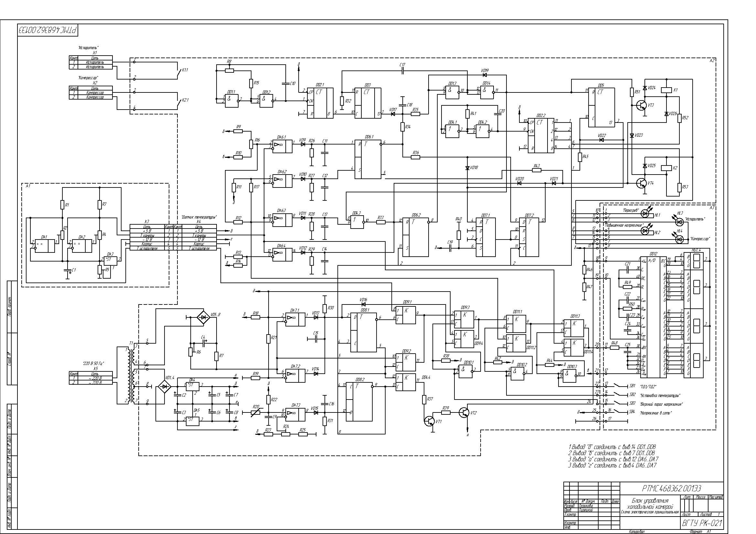Click the 'Перегрев' indicator label
Image resolution: width=756 pixels, height=534 pixels.
click(x=631, y=210)
